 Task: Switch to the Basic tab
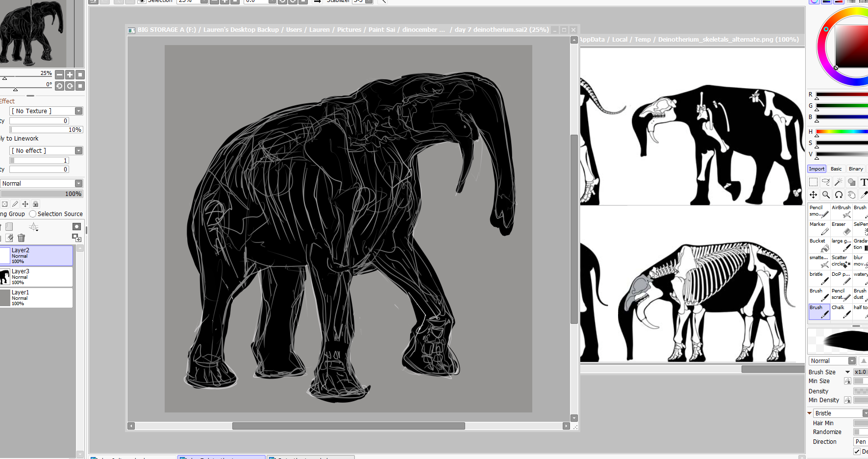point(836,169)
